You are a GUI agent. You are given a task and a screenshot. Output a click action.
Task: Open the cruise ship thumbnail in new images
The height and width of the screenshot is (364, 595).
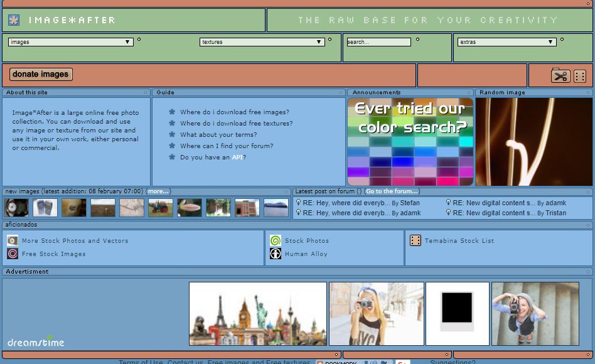276,208
